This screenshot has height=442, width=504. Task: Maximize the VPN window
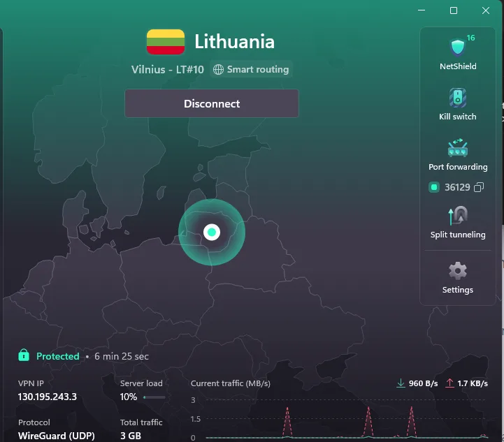point(454,10)
